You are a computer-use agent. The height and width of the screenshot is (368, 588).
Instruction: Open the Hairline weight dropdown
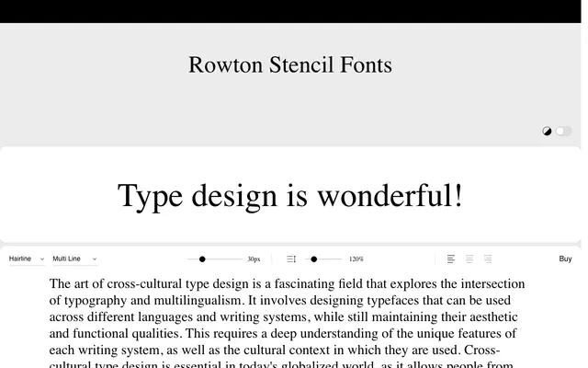point(27,259)
